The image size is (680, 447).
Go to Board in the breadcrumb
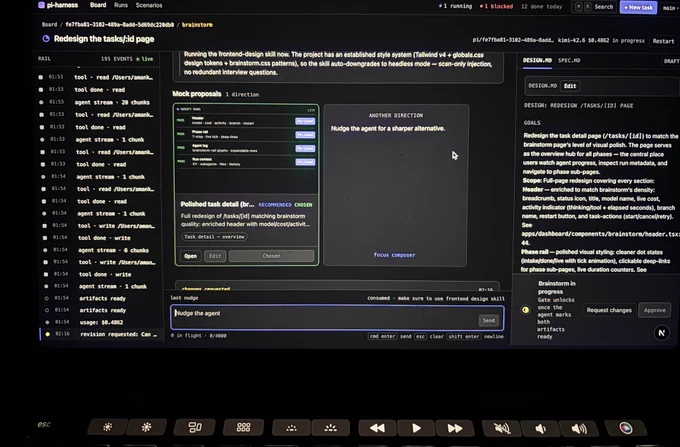pos(49,25)
